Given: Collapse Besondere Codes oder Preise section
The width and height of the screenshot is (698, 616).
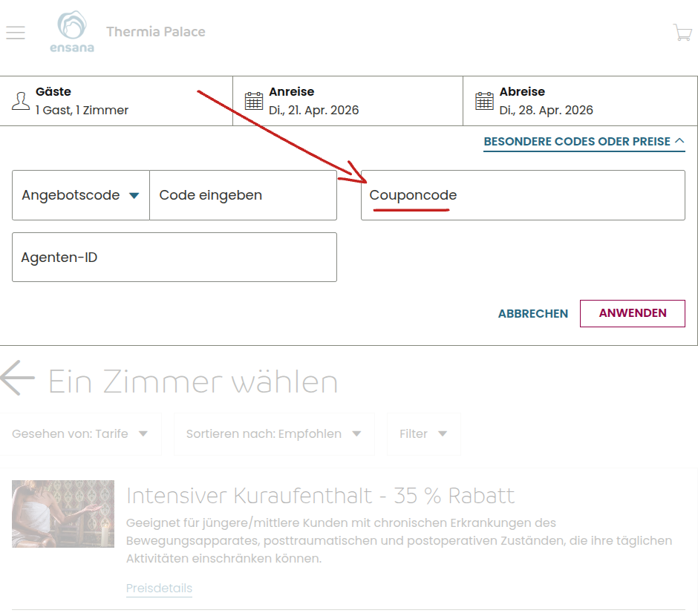Looking at the screenshot, I should coord(584,142).
